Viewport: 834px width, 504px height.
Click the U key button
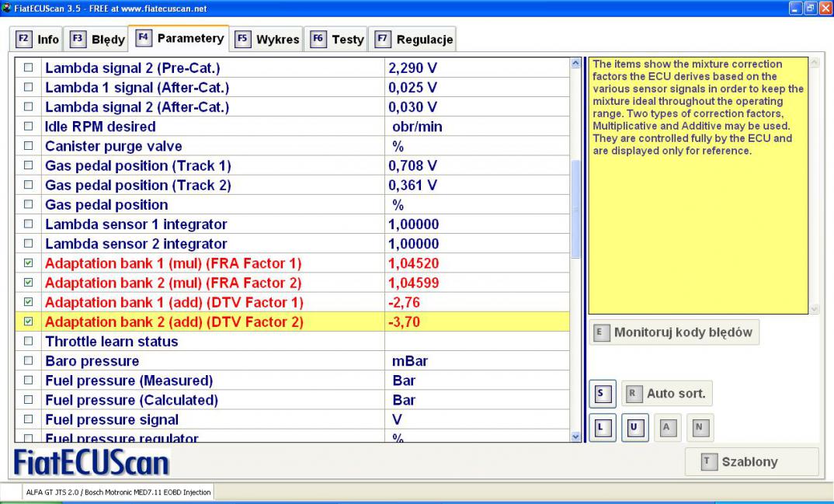[x=635, y=427]
